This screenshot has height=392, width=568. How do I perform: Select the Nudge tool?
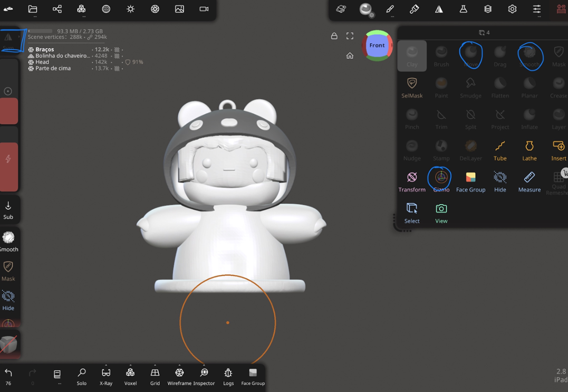(x=412, y=150)
